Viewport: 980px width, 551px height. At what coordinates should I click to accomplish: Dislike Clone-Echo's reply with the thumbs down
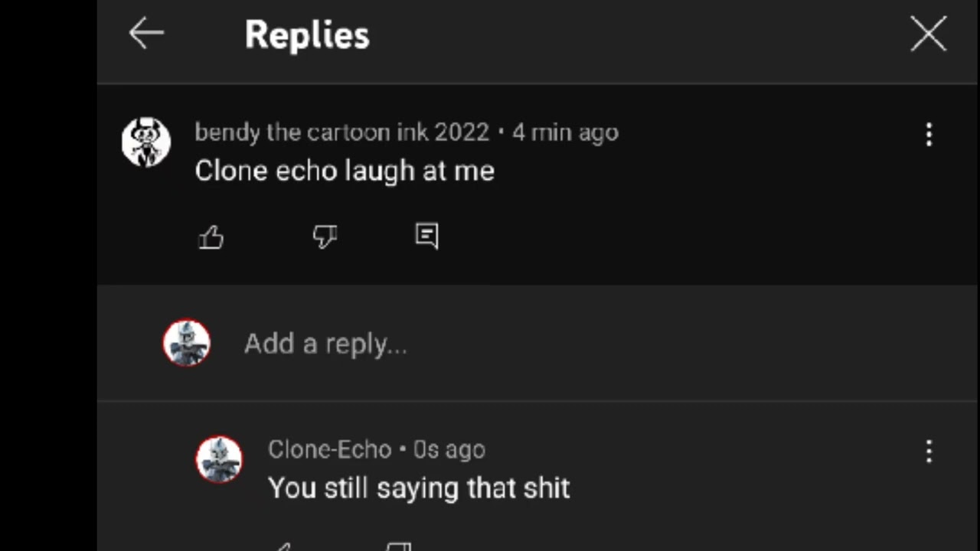point(398,546)
